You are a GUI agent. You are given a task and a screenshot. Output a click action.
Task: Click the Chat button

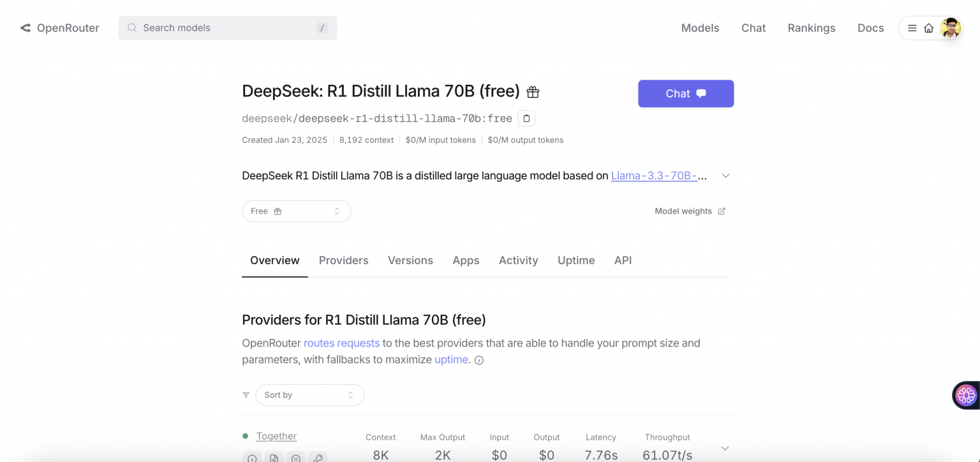pos(685,93)
